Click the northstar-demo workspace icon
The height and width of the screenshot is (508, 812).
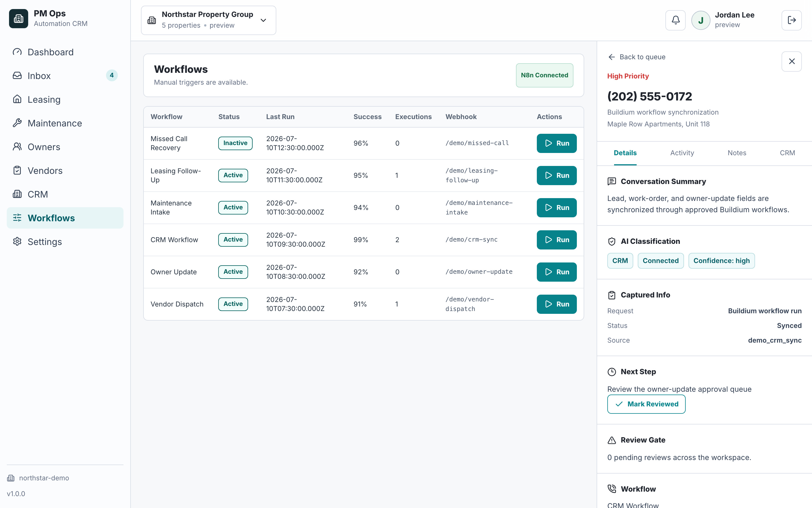tap(11, 478)
